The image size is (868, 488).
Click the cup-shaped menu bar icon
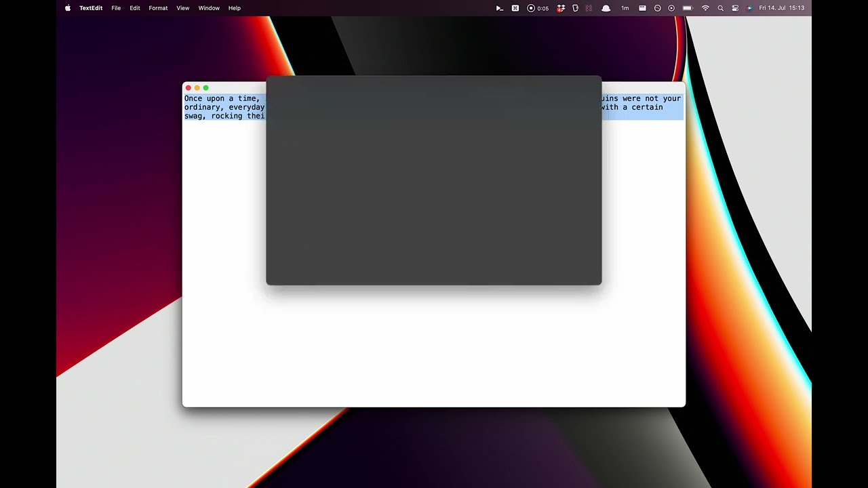click(575, 8)
